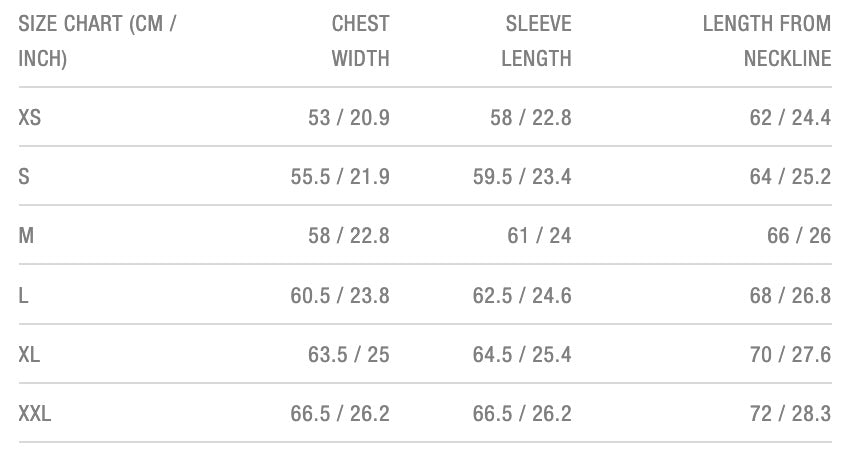Select the L size row label
Image resolution: width=866 pixels, height=470 pixels.
(23, 295)
